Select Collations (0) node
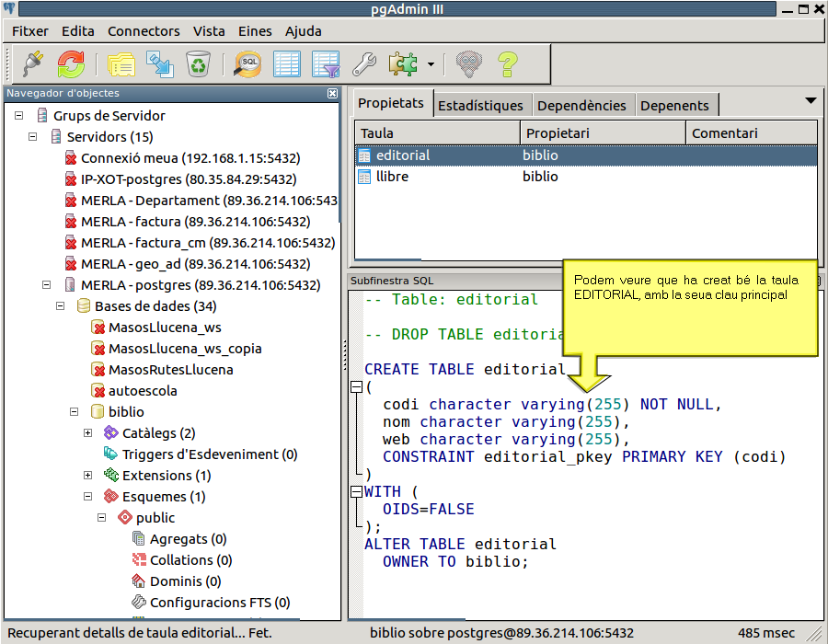Screen dimensions: 828x644 [x=190, y=559]
